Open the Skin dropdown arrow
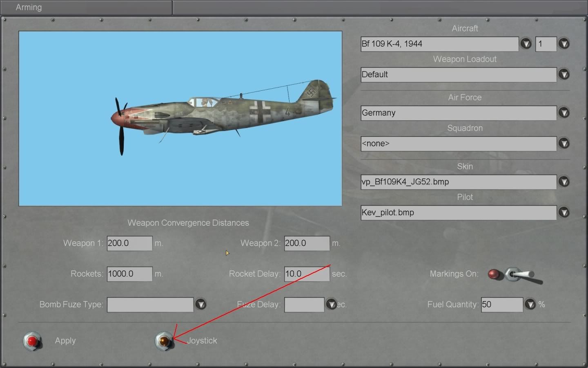 click(x=564, y=182)
